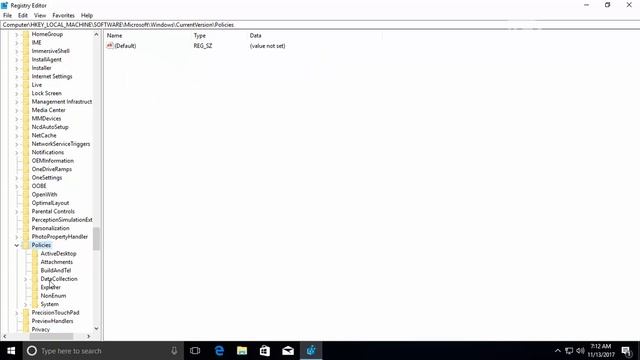Select the OneSettings key
640x360 pixels.
pos(47,178)
